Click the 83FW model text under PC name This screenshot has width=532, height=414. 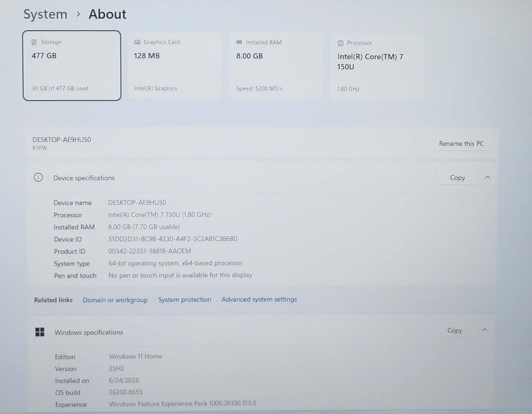click(40, 148)
